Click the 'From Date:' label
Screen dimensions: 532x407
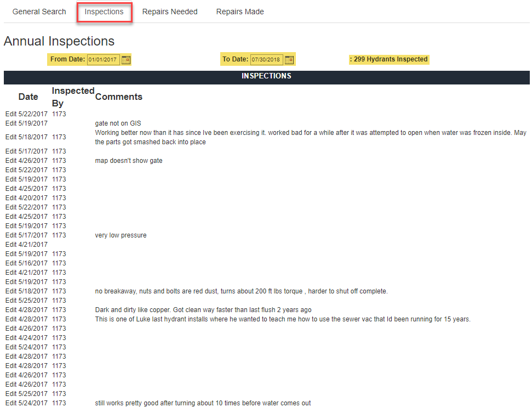pos(67,59)
